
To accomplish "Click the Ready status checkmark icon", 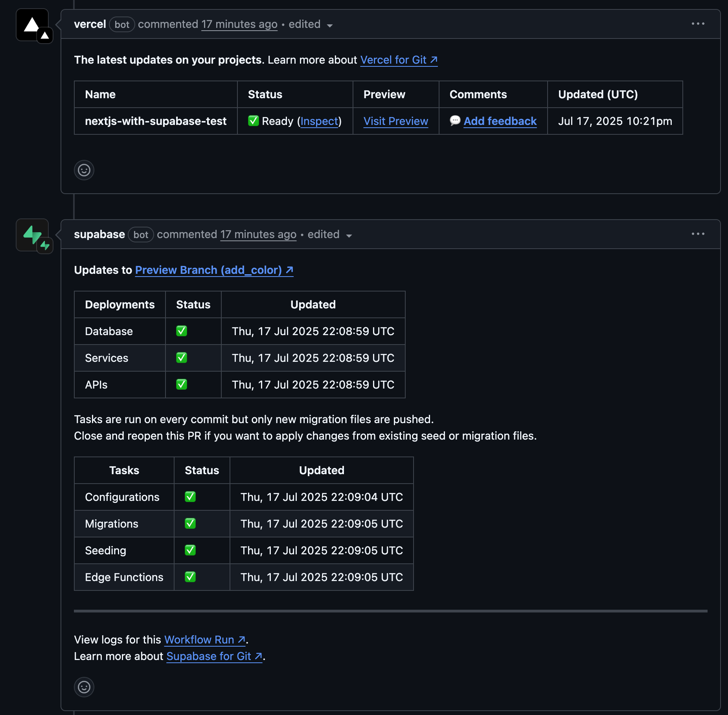I will (254, 121).
